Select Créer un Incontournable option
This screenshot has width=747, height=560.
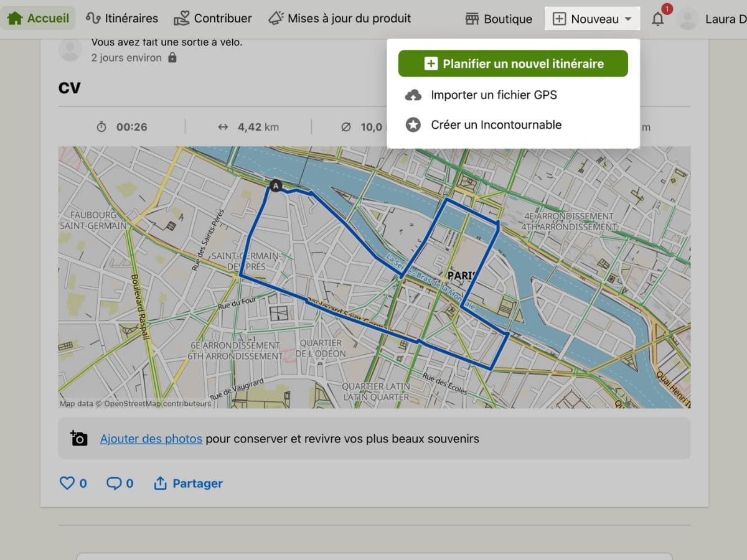click(x=496, y=125)
